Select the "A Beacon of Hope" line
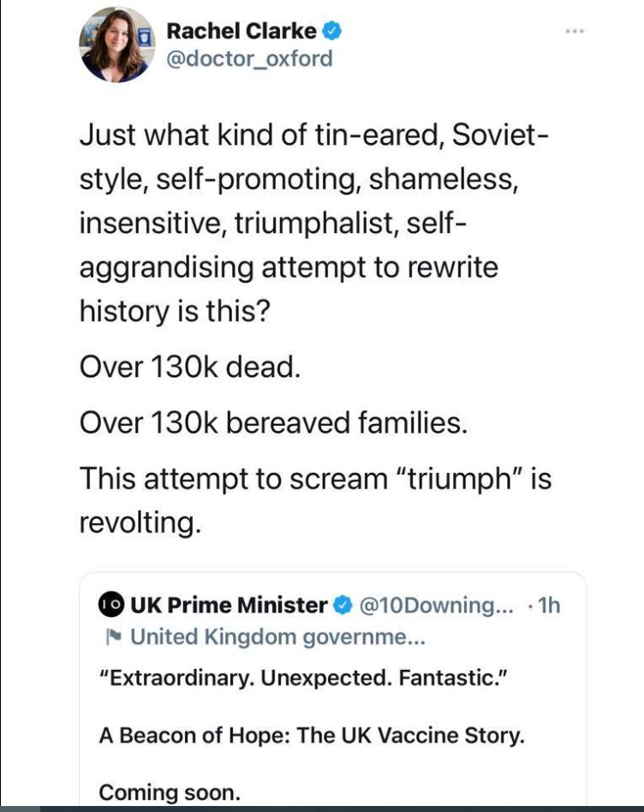 (312, 737)
